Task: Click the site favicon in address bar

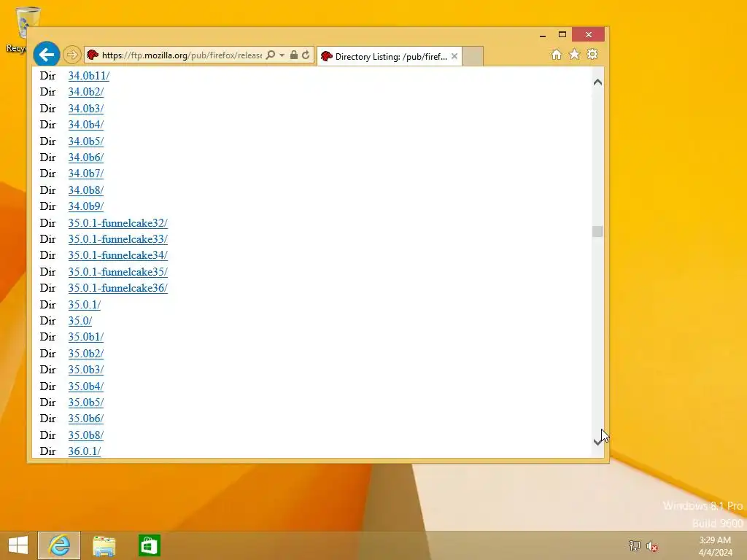Action: (93, 55)
